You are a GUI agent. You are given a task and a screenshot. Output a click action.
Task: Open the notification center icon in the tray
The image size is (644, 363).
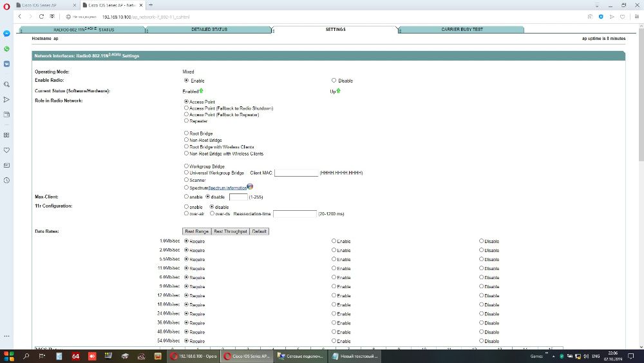[631, 356]
